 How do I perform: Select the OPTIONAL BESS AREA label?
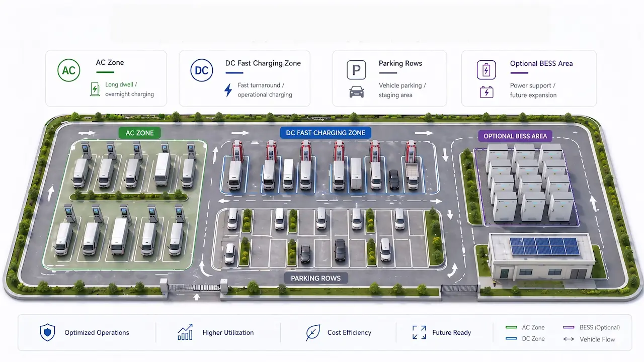coord(515,136)
